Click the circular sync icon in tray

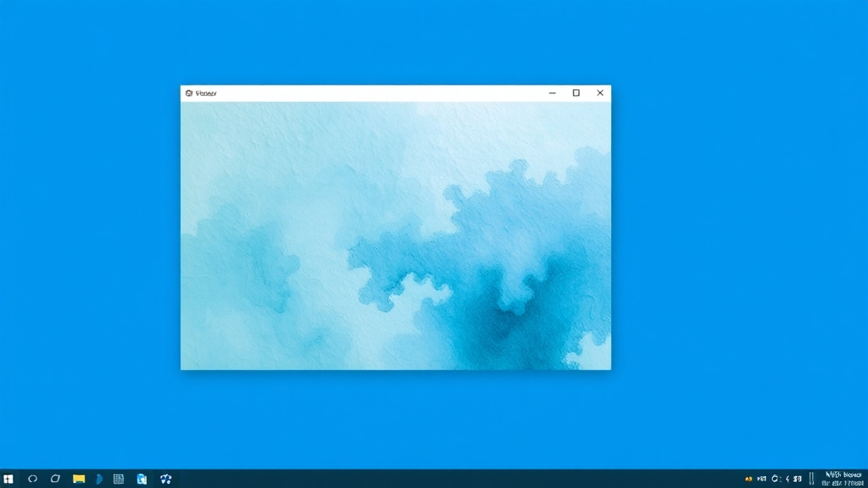tap(775, 479)
